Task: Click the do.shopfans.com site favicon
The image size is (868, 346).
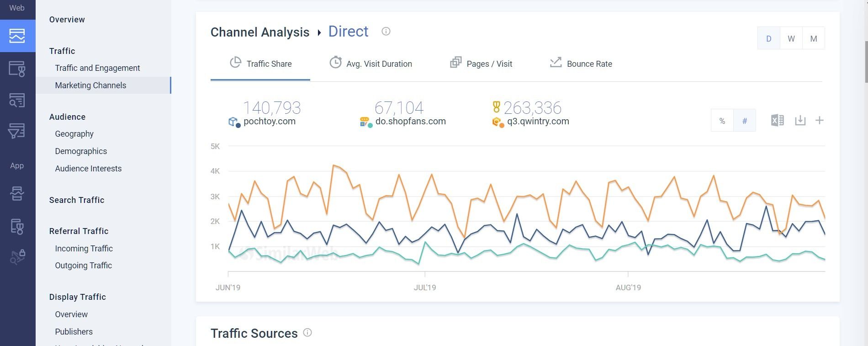Action: click(365, 122)
